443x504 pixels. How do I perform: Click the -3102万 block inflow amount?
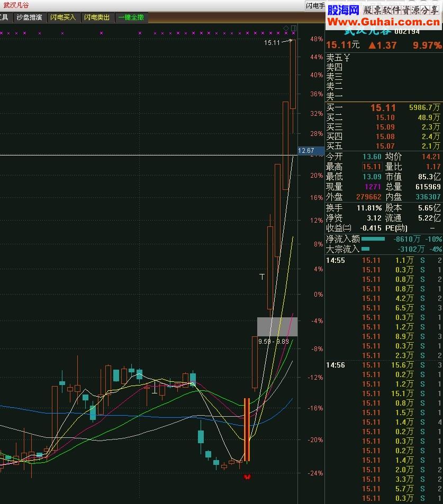tap(411, 249)
